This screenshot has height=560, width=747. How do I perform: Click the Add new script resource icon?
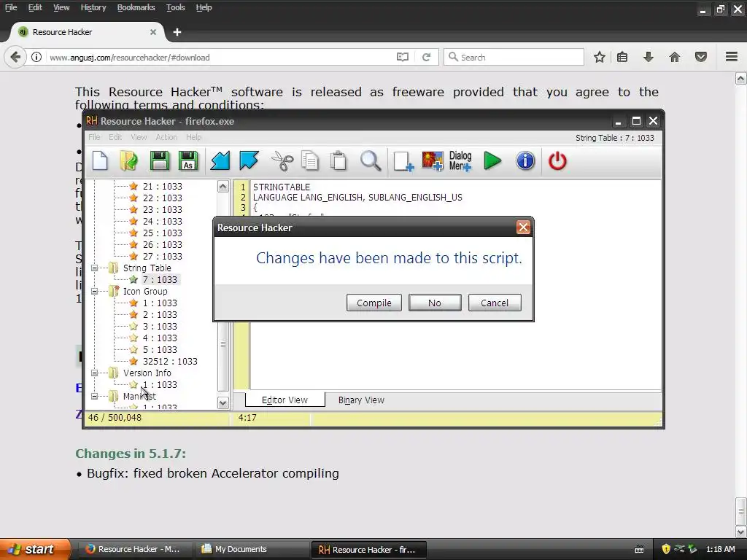point(403,161)
